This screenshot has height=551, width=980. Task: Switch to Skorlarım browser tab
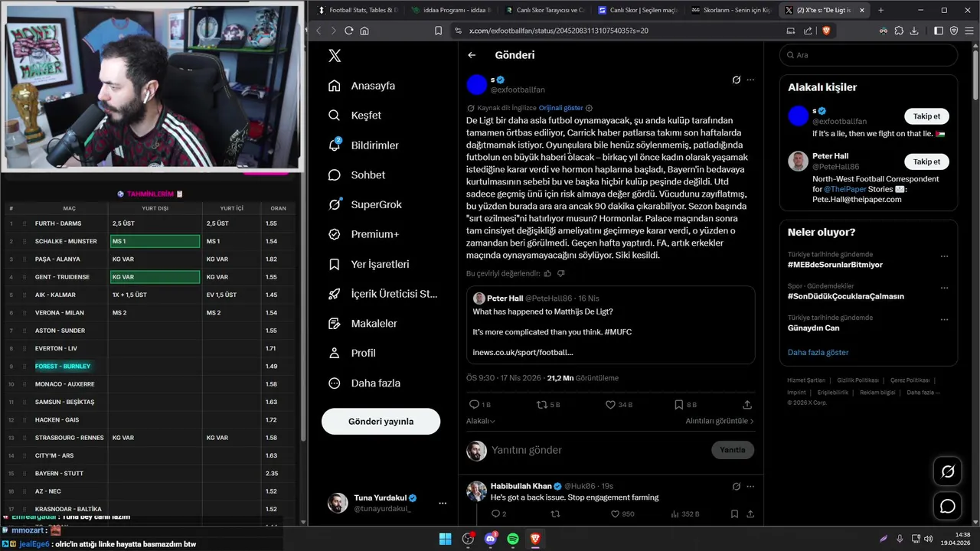pos(731,10)
